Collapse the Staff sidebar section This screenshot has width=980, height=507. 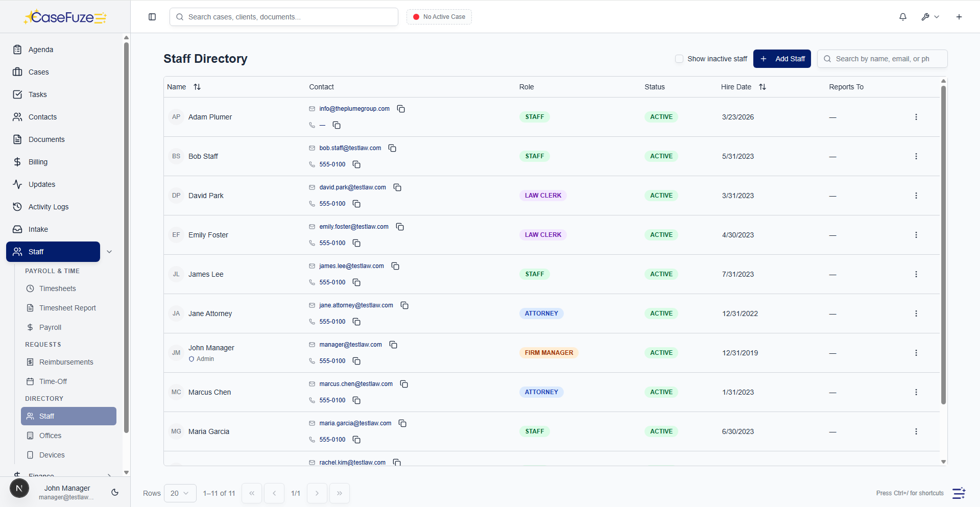pos(109,252)
